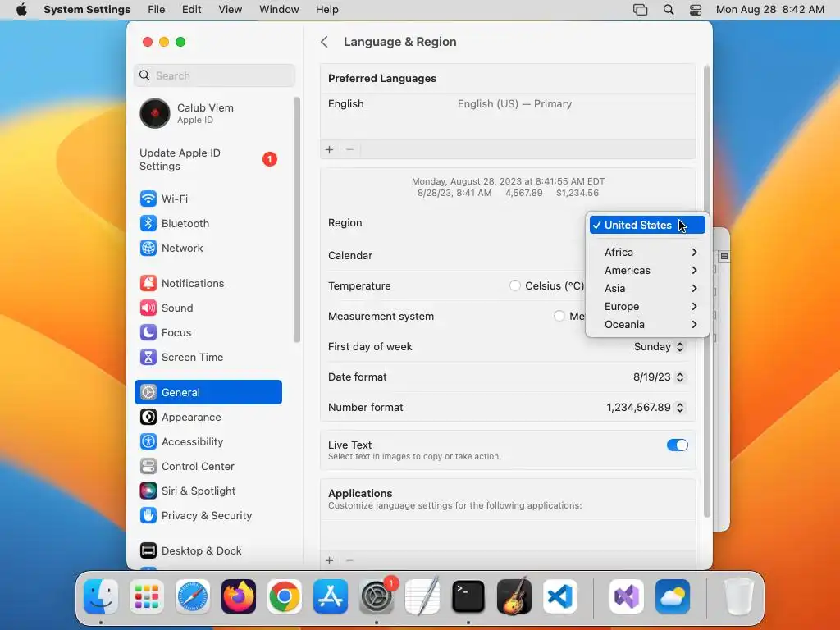Open the View menu
Viewport: 840px width, 630px height.
230,10
